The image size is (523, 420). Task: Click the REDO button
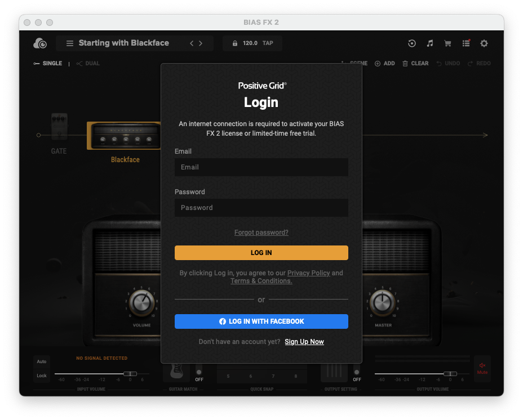coord(479,63)
